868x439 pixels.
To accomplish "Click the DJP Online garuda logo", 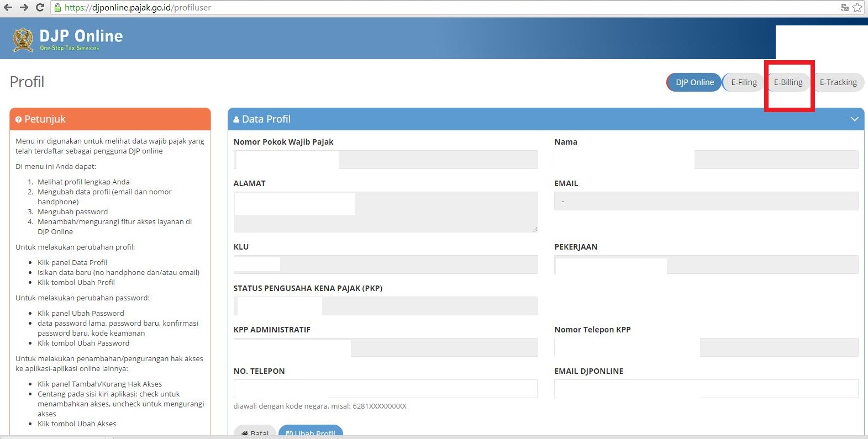I will [23, 40].
